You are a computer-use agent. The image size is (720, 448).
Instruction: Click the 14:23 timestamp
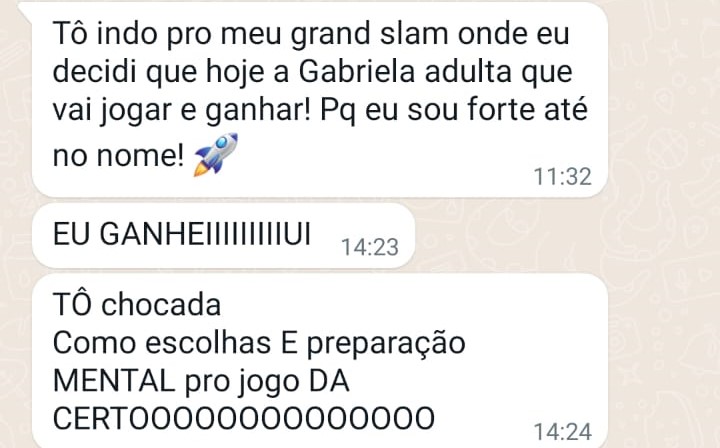click(x=370, y=247)
